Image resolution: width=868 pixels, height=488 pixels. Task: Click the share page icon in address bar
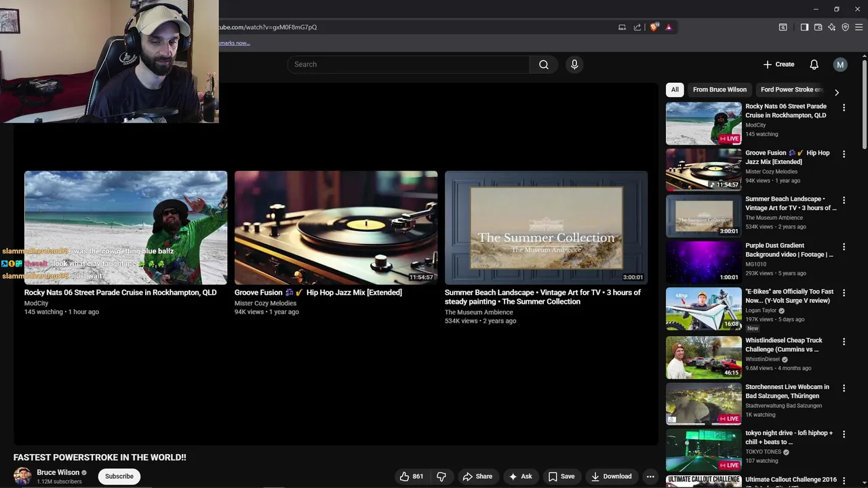click(x=637, y=27)
